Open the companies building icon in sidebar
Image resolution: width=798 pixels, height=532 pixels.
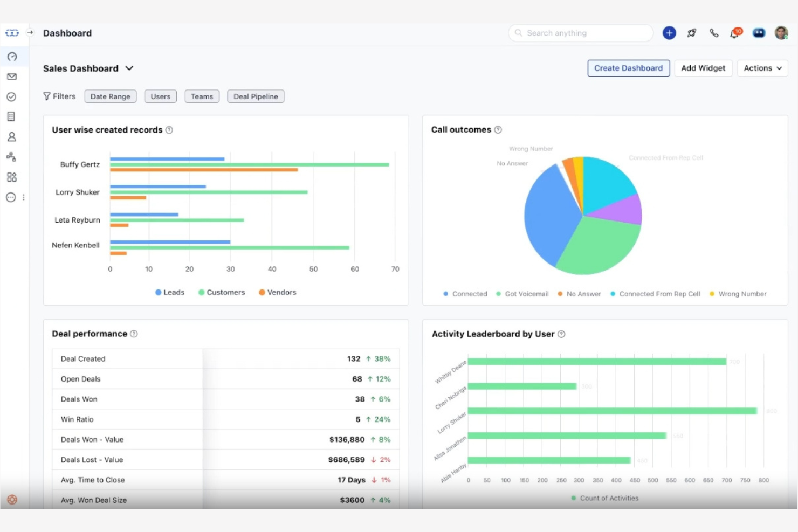point(11,116)
